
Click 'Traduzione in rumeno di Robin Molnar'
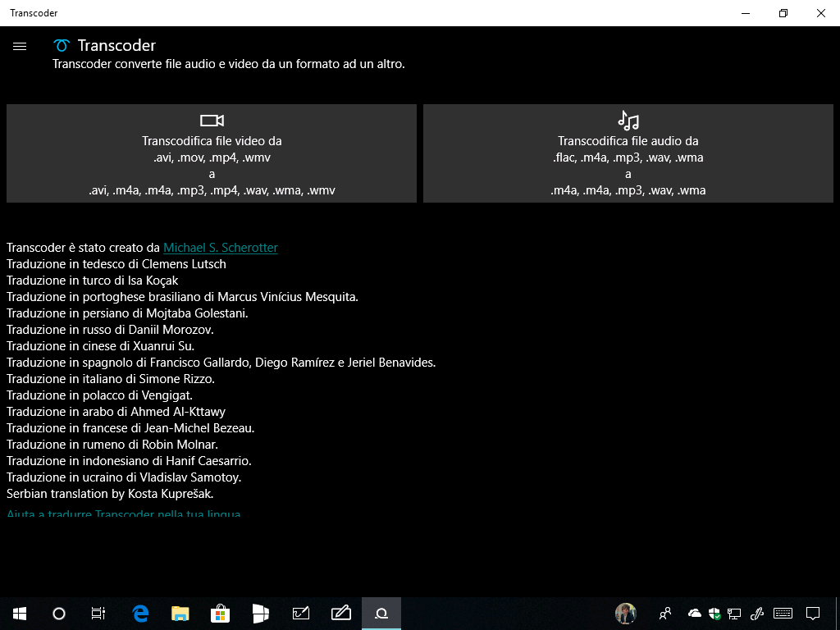click(112, 445)
